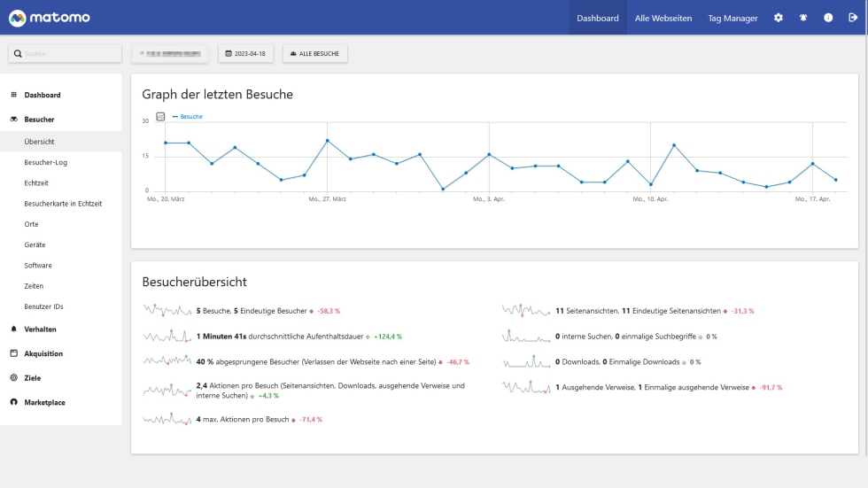868x488 pixels.
Task: Click the info help icon
Action: click(x=828, y=18)
